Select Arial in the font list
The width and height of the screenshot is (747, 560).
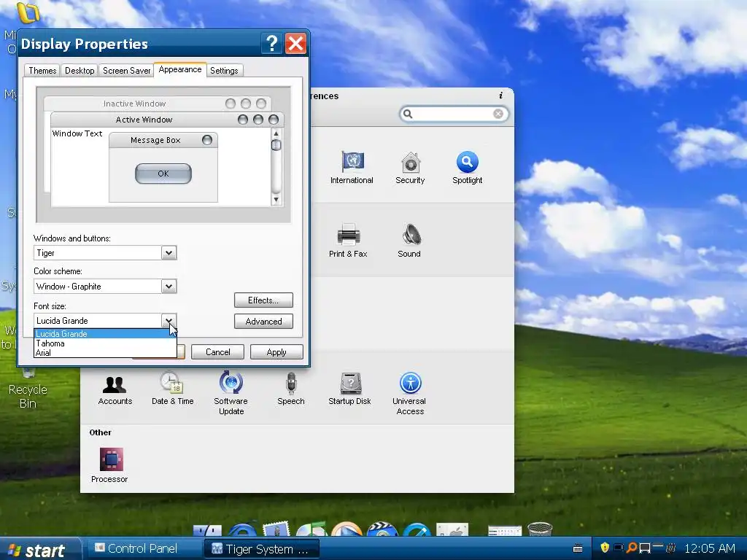105,353
